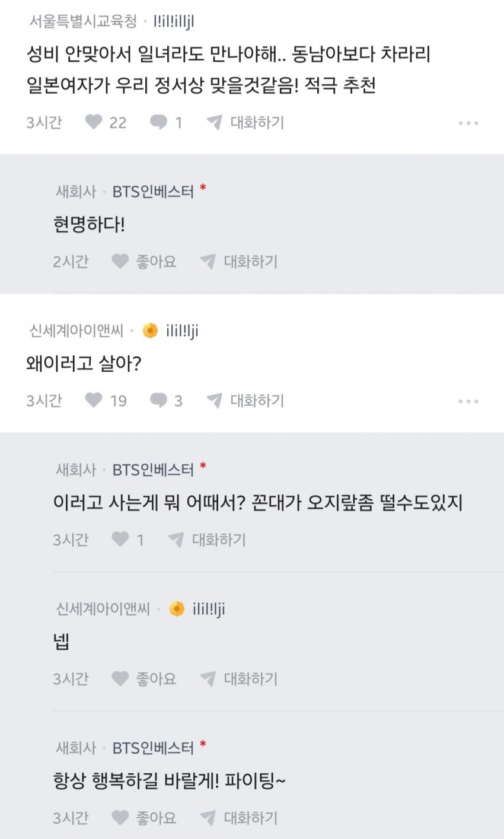Like the Seoul education office comment (22 hearts)
Screen dimensions: 504x839
point(94,122)
